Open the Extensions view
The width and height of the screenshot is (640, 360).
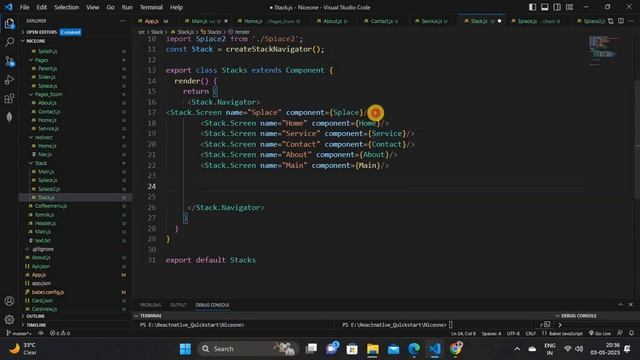coord(9,99)
